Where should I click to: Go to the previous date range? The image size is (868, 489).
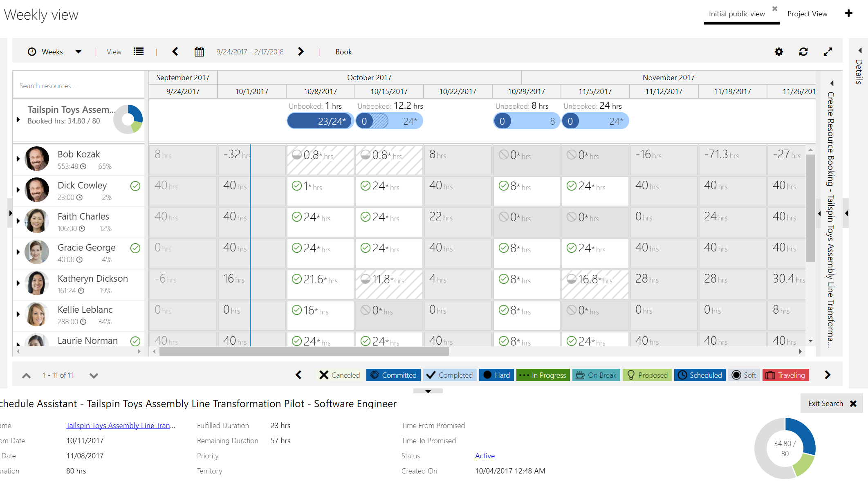pyautogui.click(x=175, y=52)
